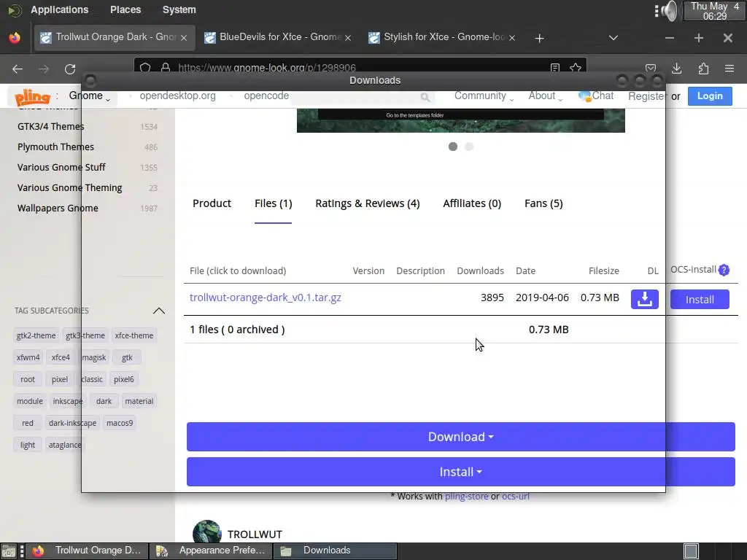This screenshot has height=560, width=747.
Task: Click the Register link
Action: click(x=647, y=96)
